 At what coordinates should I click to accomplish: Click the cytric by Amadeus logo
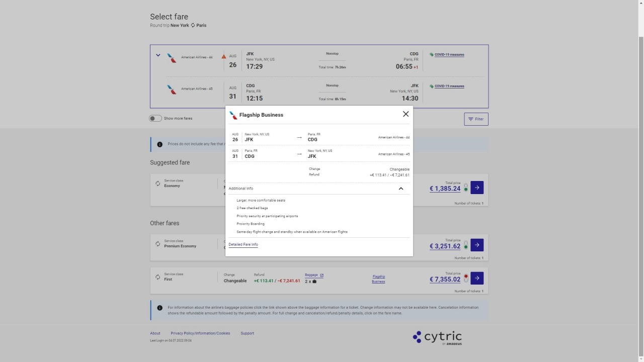437,337
